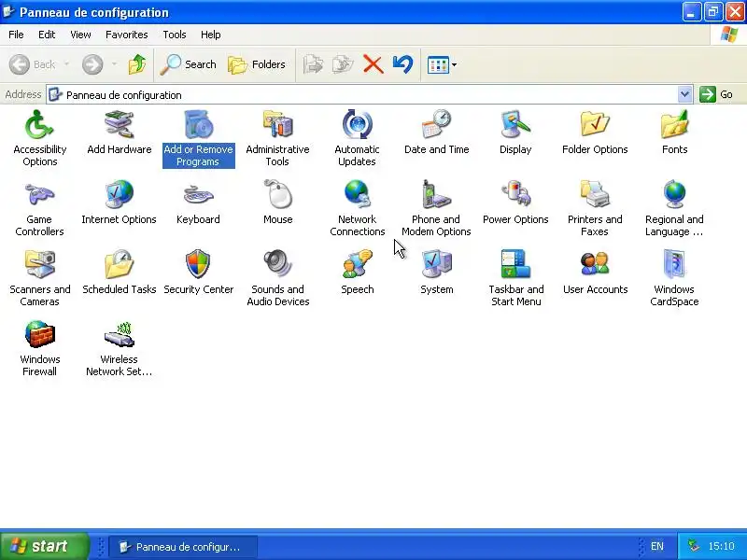Open Power Options applet
This screenshot has width=747, height=560.
point(515,203)
